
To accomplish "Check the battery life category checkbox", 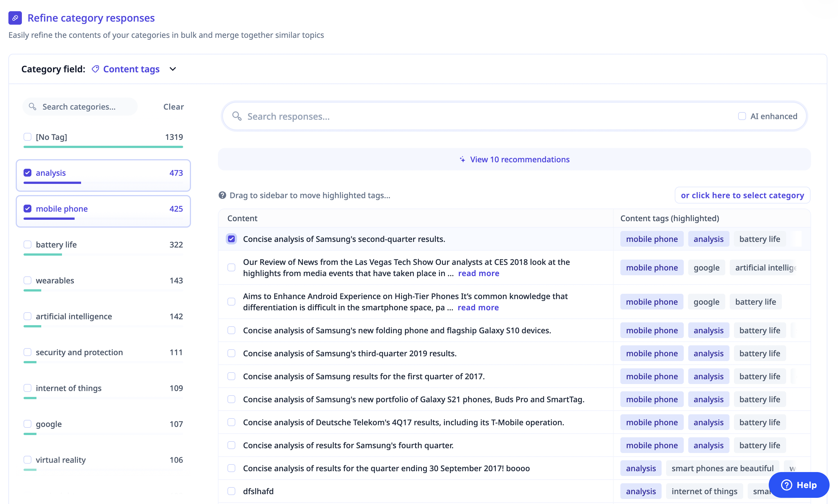I will pyautogui.click(x=27, y=244).
